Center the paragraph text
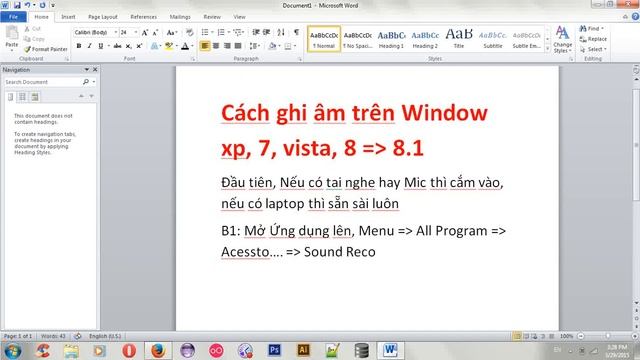The width and height of the screenshot is (640, 360). tap(216, 46)
